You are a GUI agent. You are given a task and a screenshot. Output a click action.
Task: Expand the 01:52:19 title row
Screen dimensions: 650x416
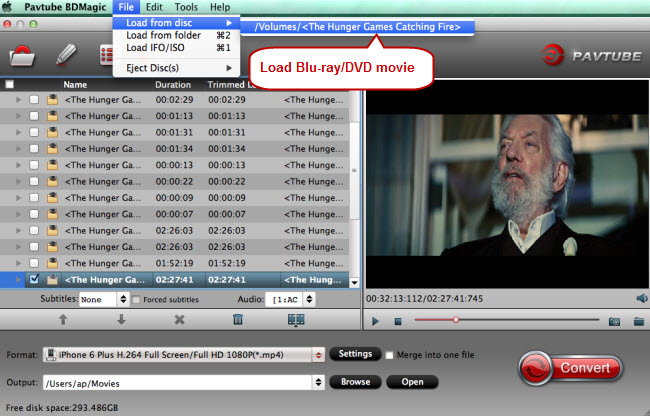(x=18, y=263)
